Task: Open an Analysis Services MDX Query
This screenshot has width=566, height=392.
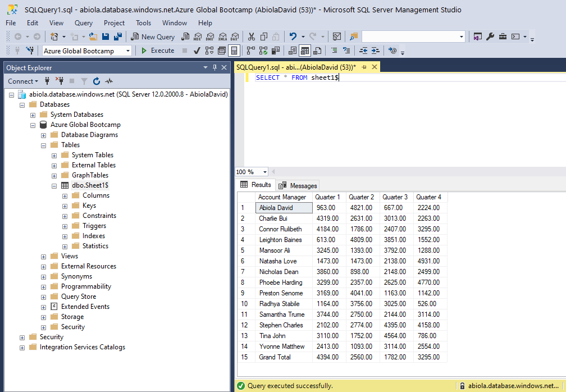Action: [198, 37]
